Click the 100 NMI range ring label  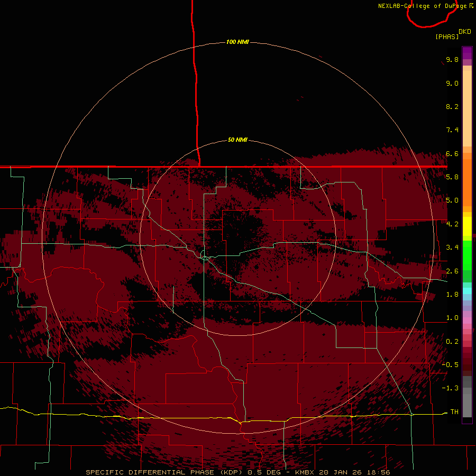coord(237,42)
